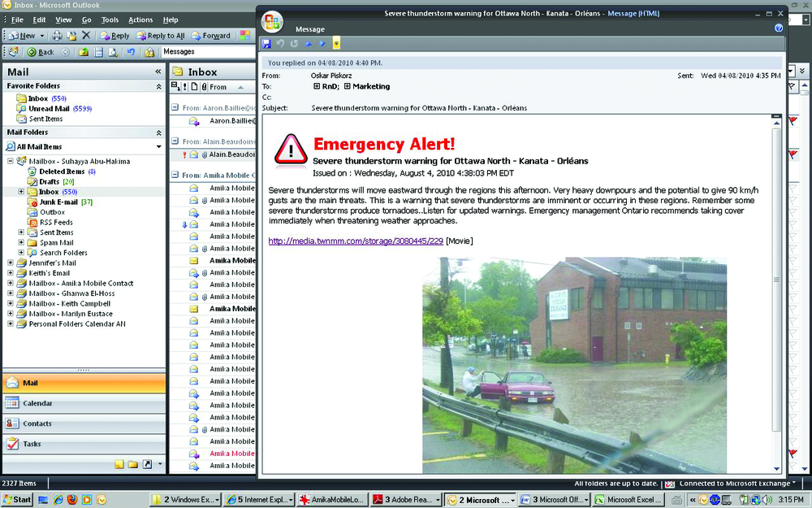This screenshot has width=812, height=508.
Task: Collapse the Mailbox - Suhayya Abu-Hakima tree
Action: (x=11, y=161)
